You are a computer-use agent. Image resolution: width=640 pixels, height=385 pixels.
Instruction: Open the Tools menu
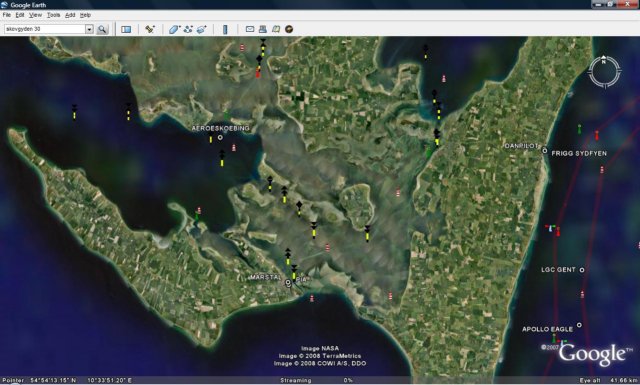click(53, 15)
